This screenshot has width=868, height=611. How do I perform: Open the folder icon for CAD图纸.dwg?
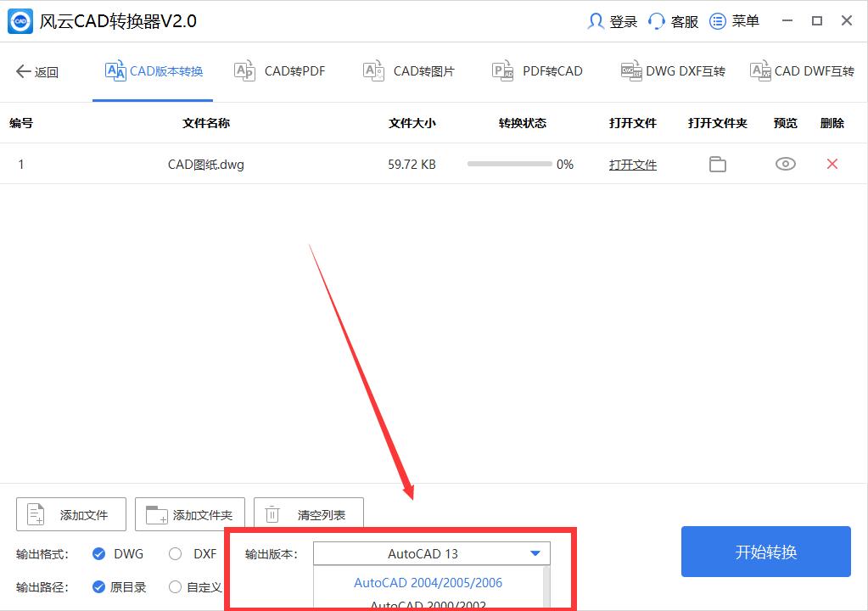[717, 164]
